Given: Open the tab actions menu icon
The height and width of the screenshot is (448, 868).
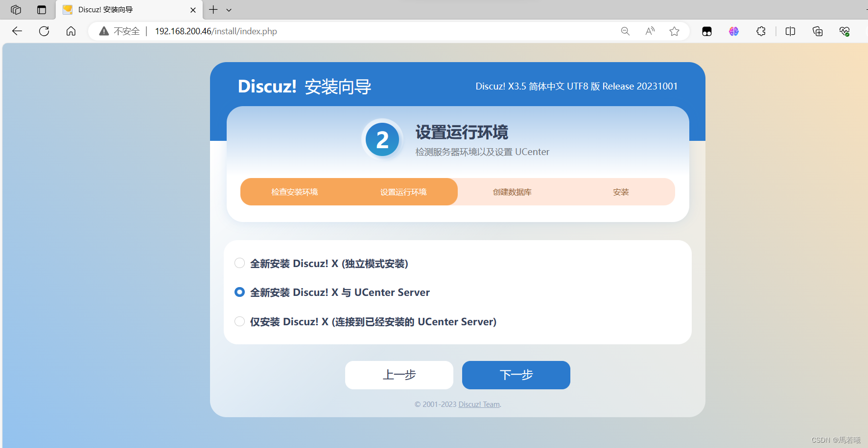Looking at the screenshot, I should (42, 10).
